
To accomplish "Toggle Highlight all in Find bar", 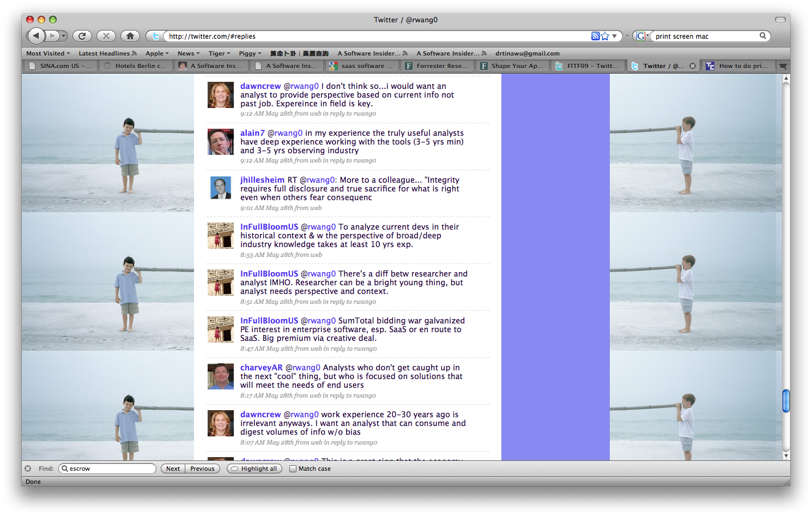I will click(x=254, y=469).
